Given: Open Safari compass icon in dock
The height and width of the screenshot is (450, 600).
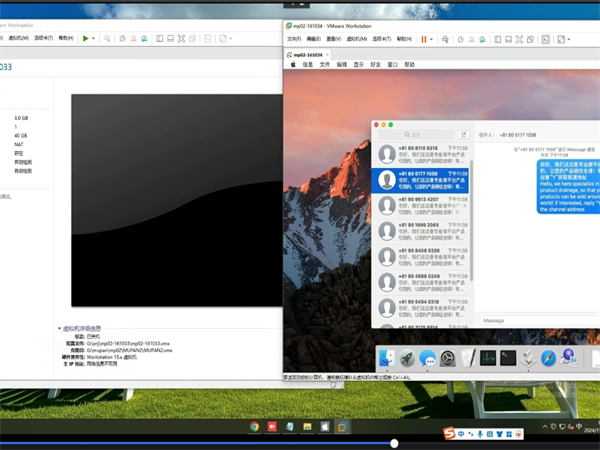Looking at the screenshot, I should [x=548, y=358].
